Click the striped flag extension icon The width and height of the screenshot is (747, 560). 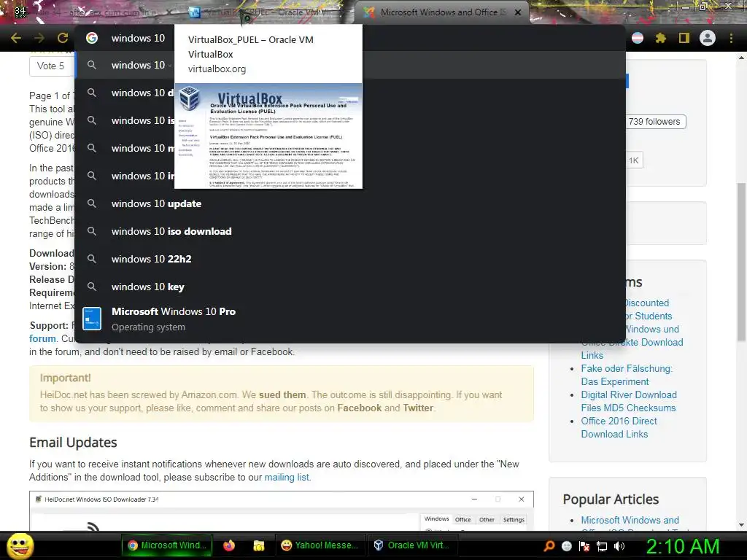tap(638, 38)
